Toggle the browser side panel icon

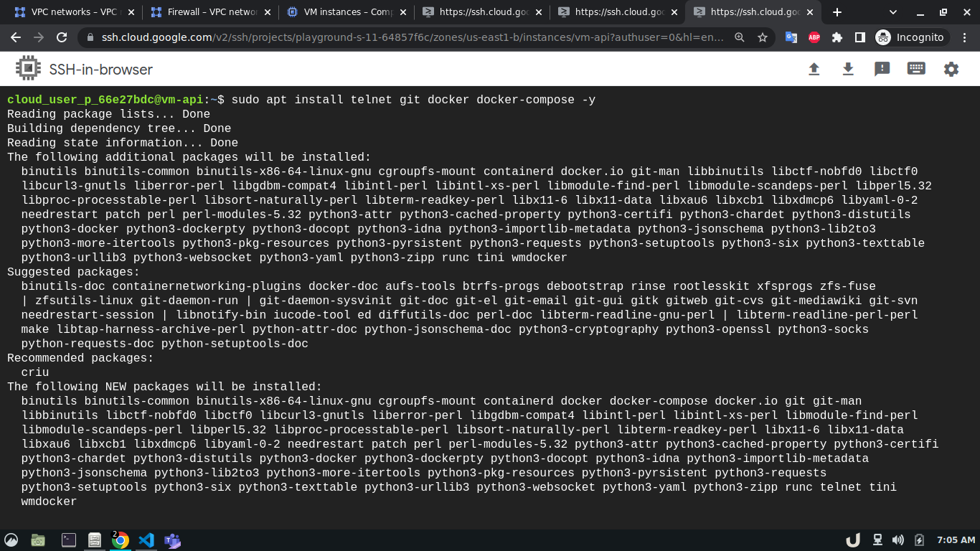coord(860,37)
